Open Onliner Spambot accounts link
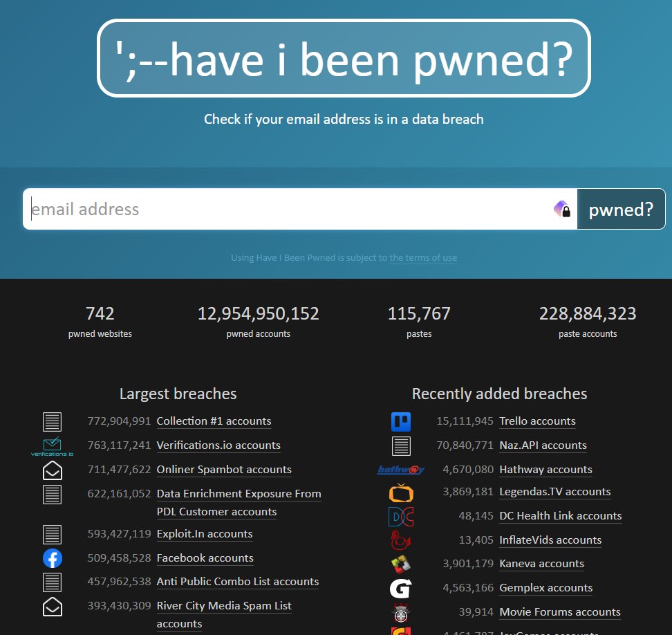The height and width of the screenshot is (635, 672). tap(224, 470)
